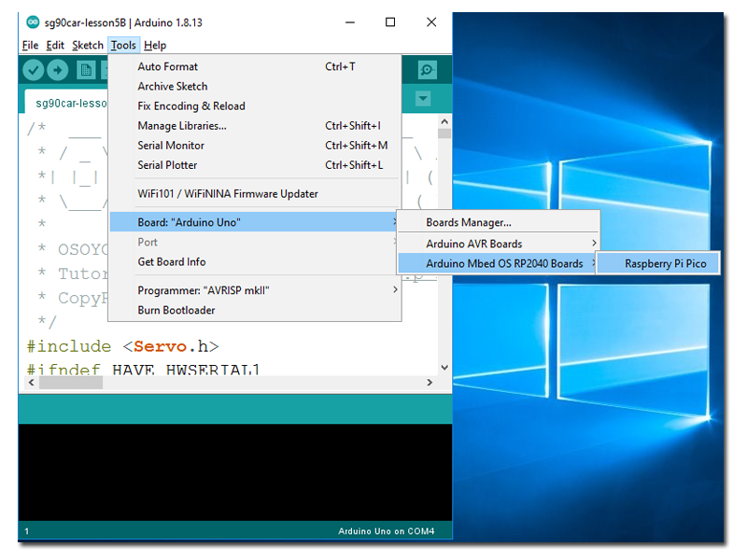Select Get Board Info
This screenshot has width=747, height=560.
pos(254,262)
